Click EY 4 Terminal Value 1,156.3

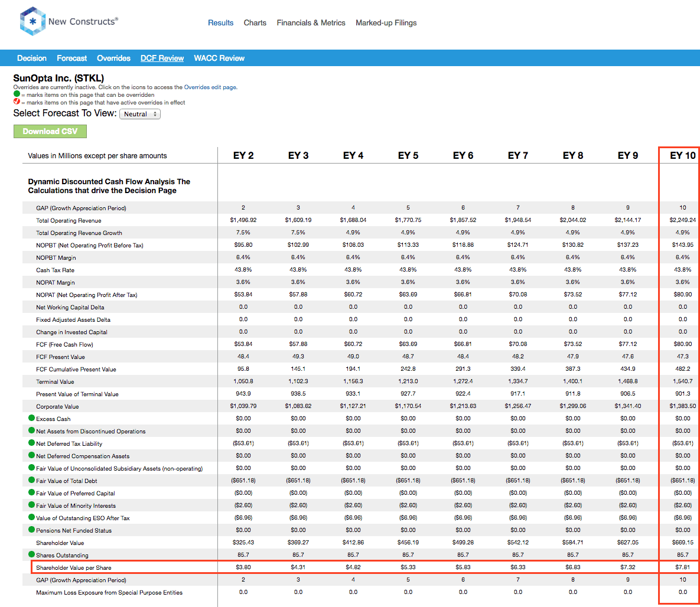[x=353, y=381]
